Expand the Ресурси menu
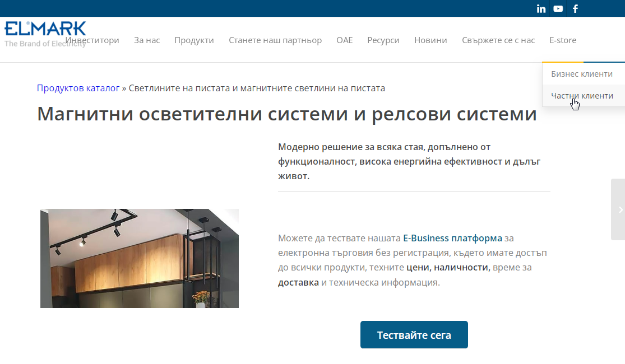Image resolution: width=625 pixels, height=364 pixels. (x=383, y=40)
